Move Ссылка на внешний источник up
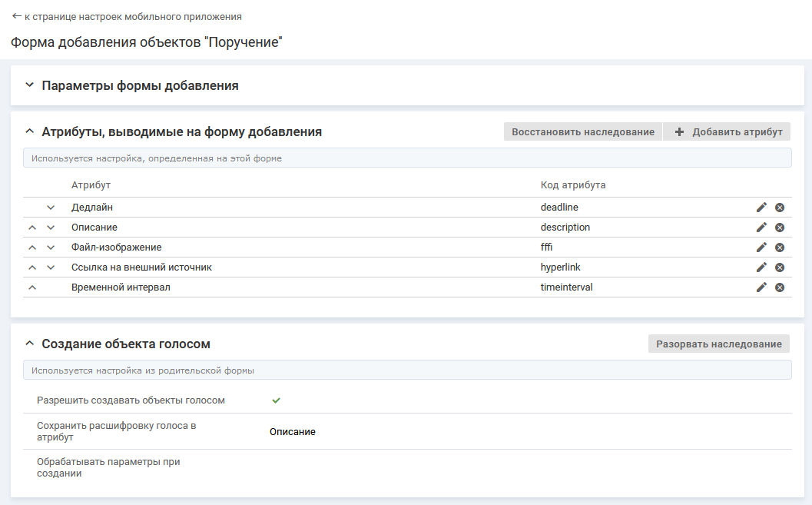The width and height of the screenshot is (812, 505). pos(32,267)
